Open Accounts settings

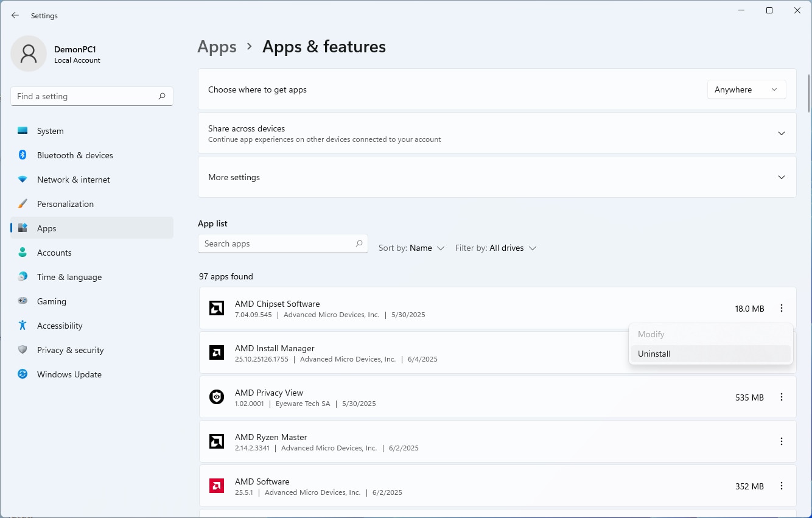(x=92, y=253)
